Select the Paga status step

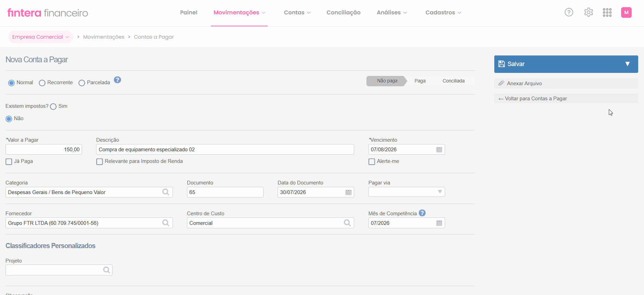click(420, 81)
